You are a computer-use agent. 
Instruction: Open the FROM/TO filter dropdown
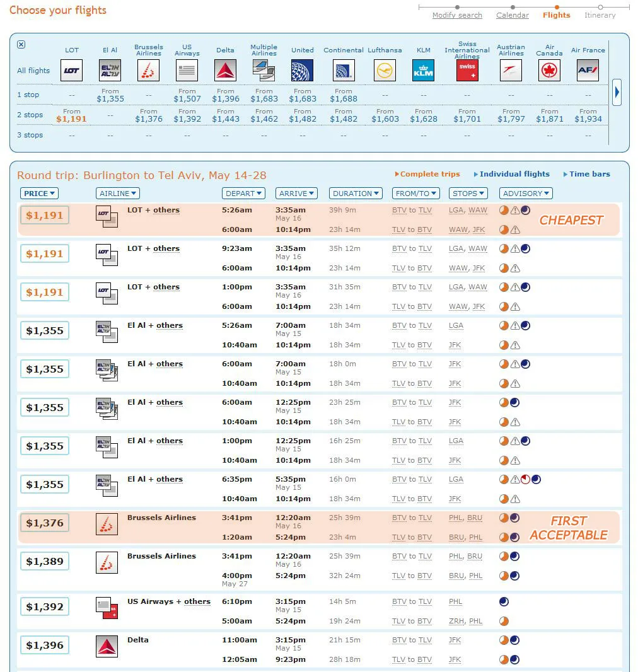tap(416, 194)
